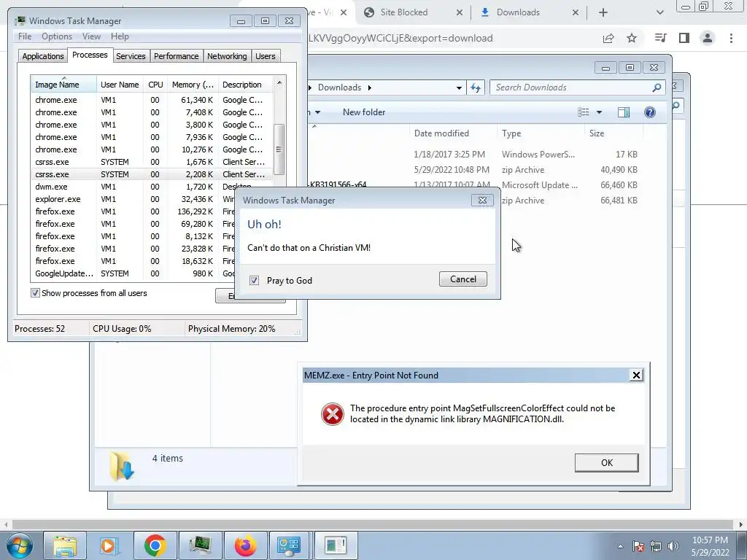This screenshot has height=560, width=747.
Task: Close the Site Blocked tab
Action: (460, 12)
